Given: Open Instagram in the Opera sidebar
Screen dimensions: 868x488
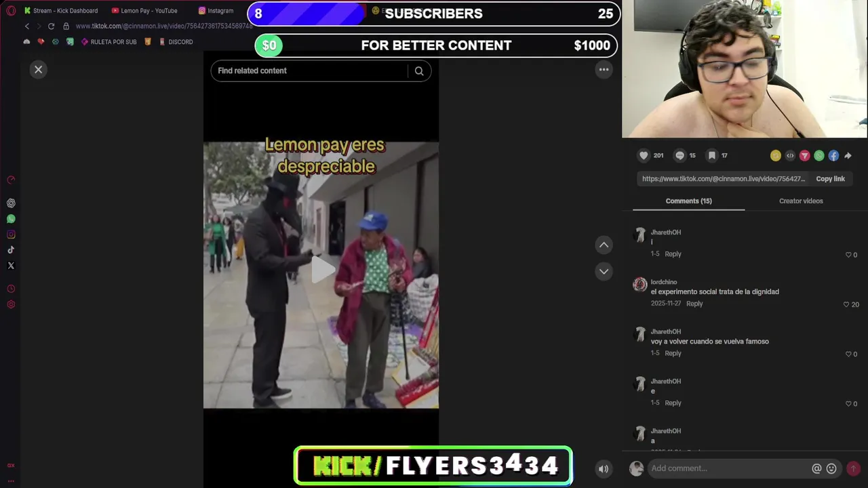Looking at the screenshot, I should 11,235.
